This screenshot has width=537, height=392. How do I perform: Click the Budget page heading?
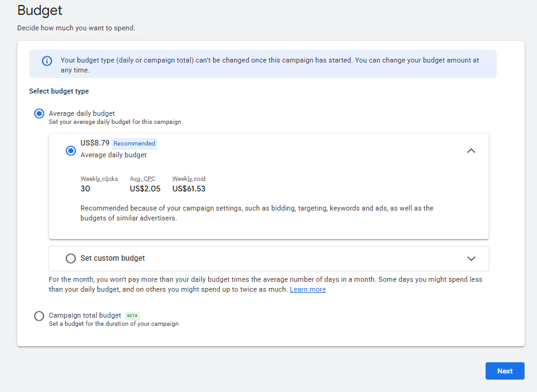pos(40,11)
